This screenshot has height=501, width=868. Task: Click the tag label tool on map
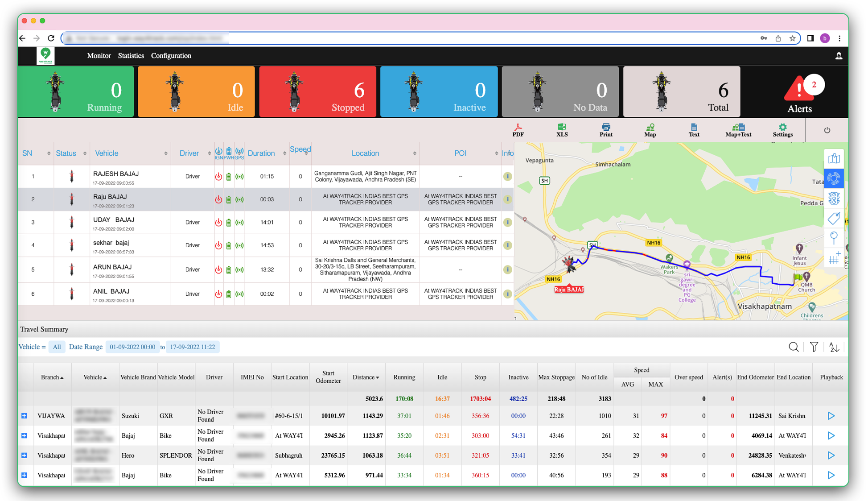(x=834, y=218)
